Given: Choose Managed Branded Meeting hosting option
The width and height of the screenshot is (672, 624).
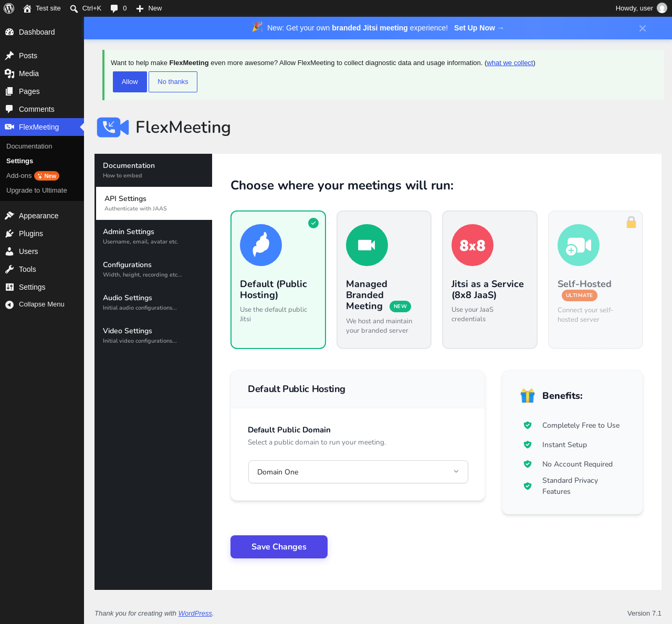Looking at the screenshot, I should coord(384,280).
